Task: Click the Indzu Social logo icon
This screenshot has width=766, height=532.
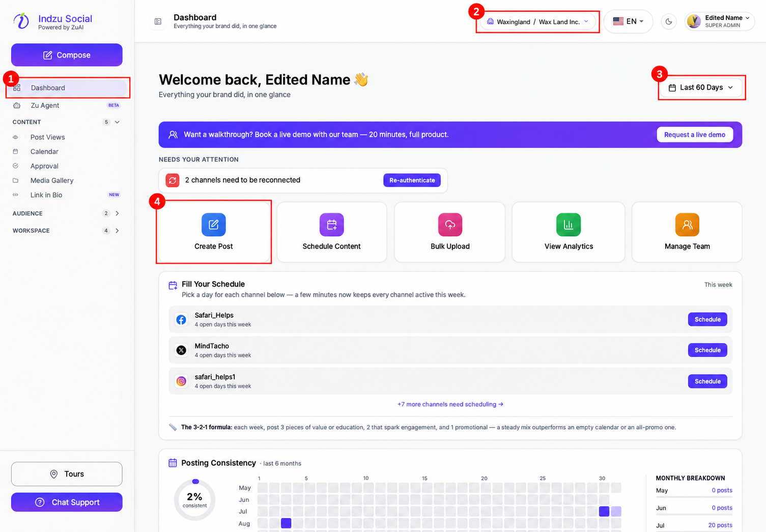Action: [21, 21]
